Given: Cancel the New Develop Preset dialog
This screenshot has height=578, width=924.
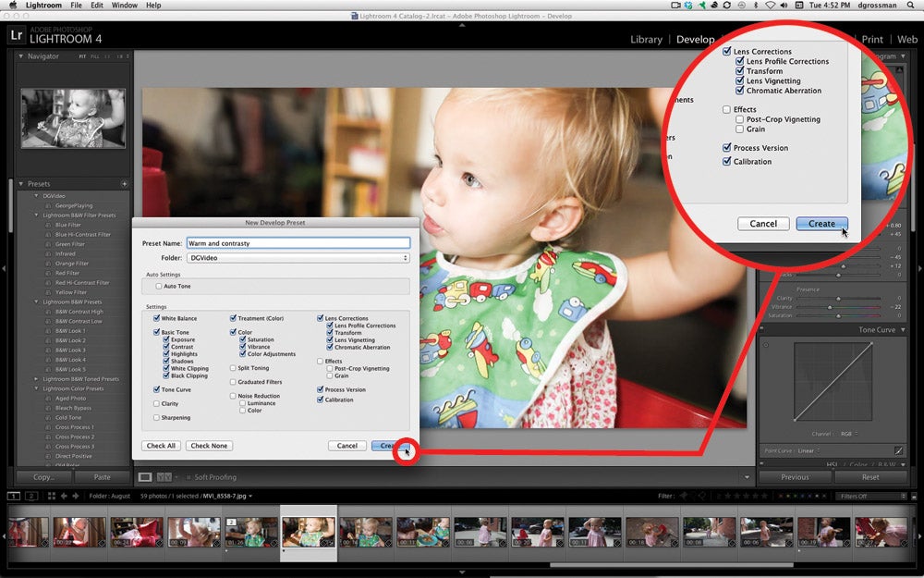Looking at the screenshot, I should pos(347,446).
